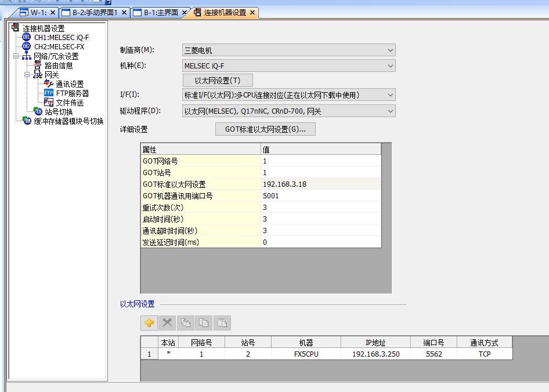Select the CH1:MELSEC iQ-F channel

61,38
